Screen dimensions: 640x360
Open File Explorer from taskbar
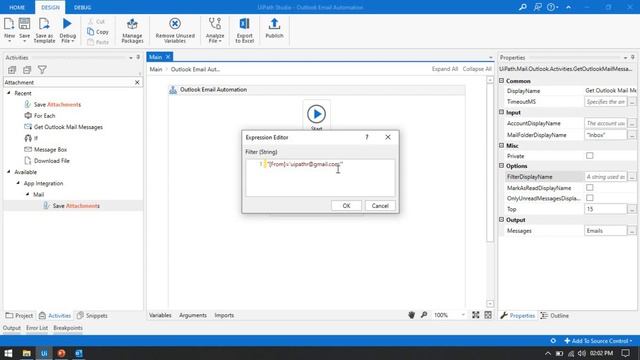[x=27, y=353]
